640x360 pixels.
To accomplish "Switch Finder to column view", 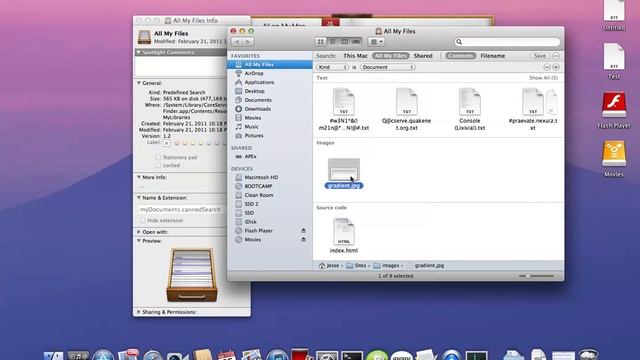I will click(344, 42).
